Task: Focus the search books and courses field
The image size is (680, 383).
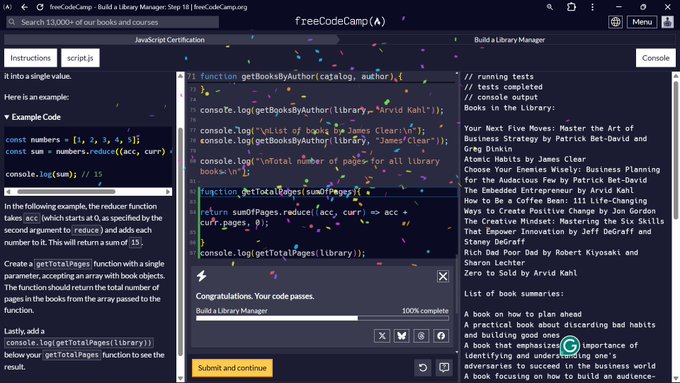Action: pyautogui.click(x=112, y=22)
